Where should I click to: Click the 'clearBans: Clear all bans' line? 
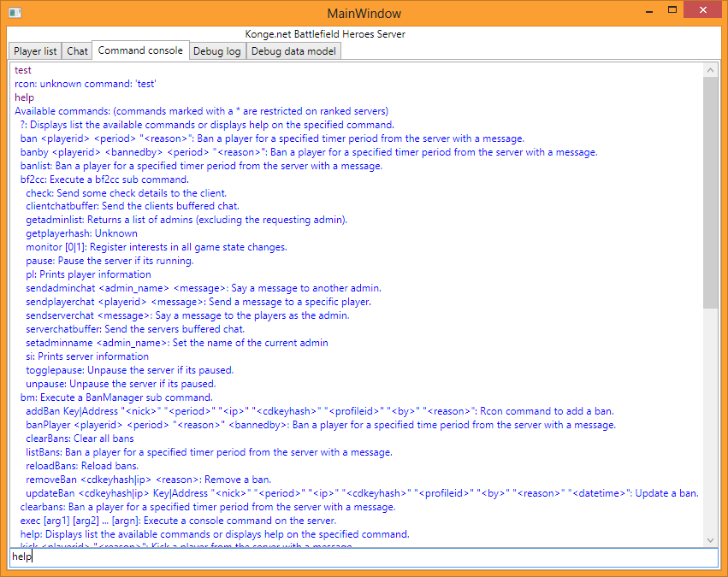tap(80, 439)
